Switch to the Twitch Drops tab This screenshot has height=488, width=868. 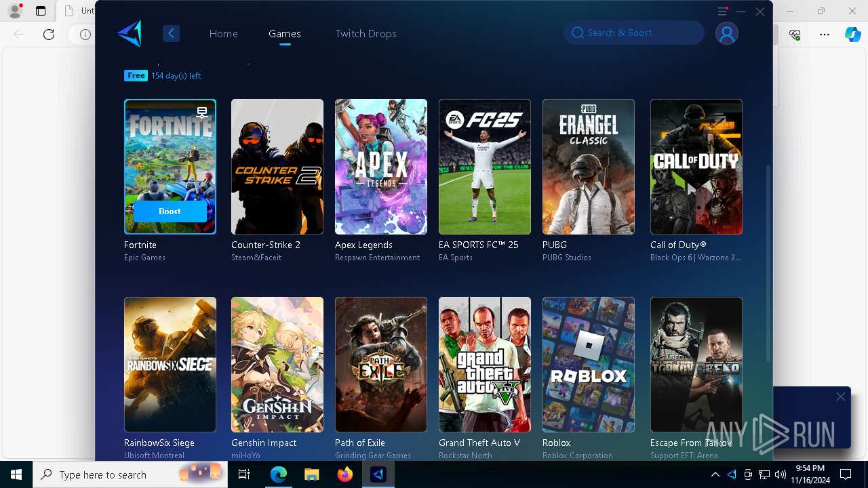[366, 33]
